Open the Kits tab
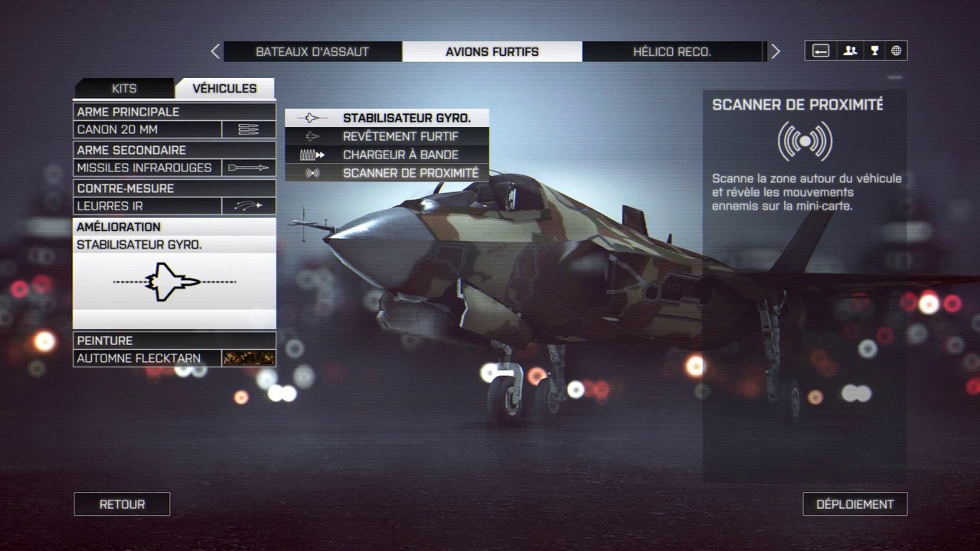The width and height of the screenshot is (980, 551). pyautogui.click(x=124, y=88)
